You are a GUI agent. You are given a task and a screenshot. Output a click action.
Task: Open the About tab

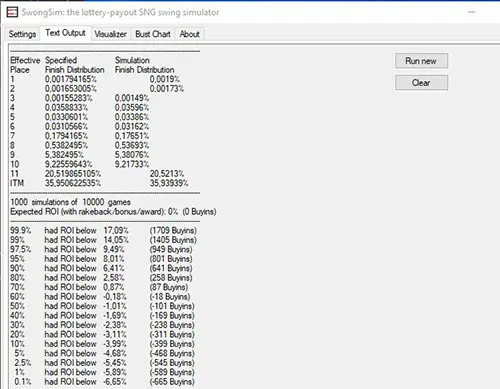tap(189, 34)
